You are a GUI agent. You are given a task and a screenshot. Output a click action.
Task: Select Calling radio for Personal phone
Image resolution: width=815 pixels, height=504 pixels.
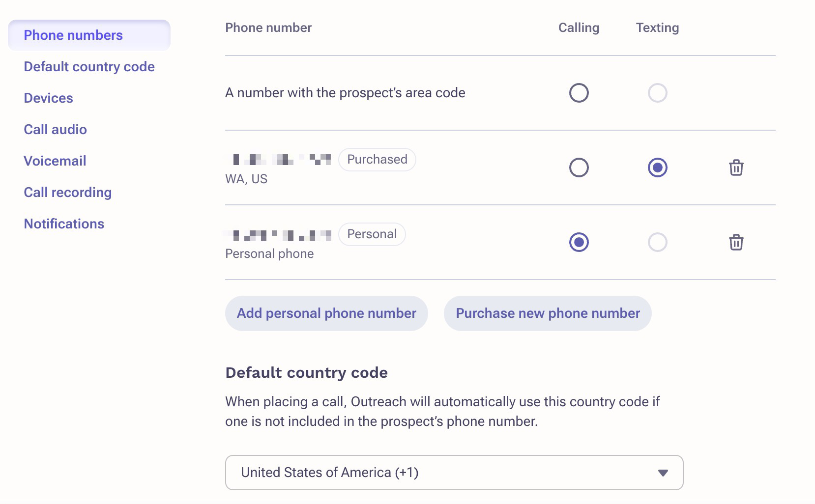pos(579,243)
